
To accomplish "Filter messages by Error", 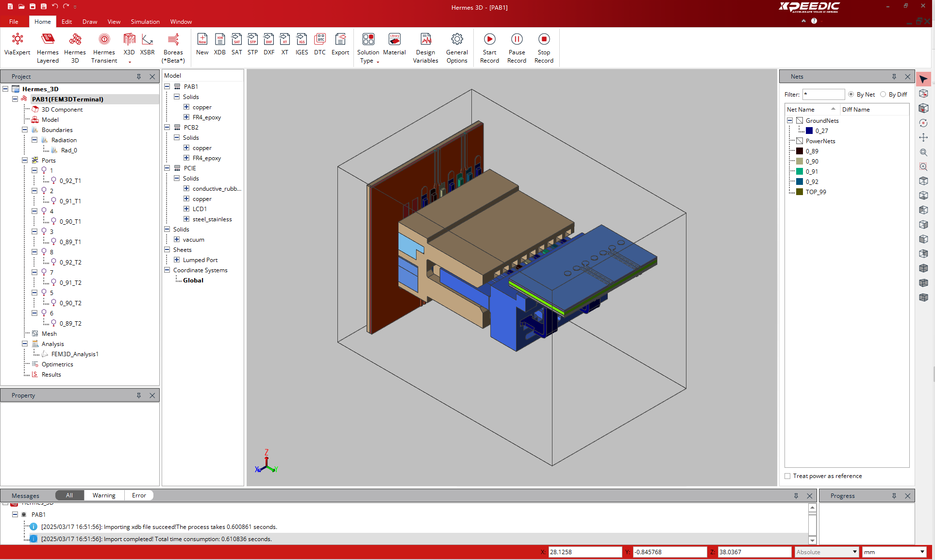I will [139, 495].
